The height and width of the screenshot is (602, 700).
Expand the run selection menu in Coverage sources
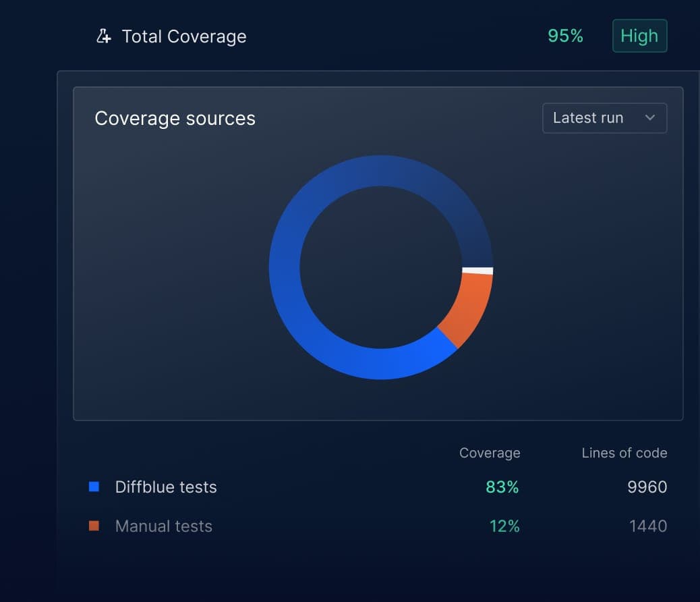604,118
